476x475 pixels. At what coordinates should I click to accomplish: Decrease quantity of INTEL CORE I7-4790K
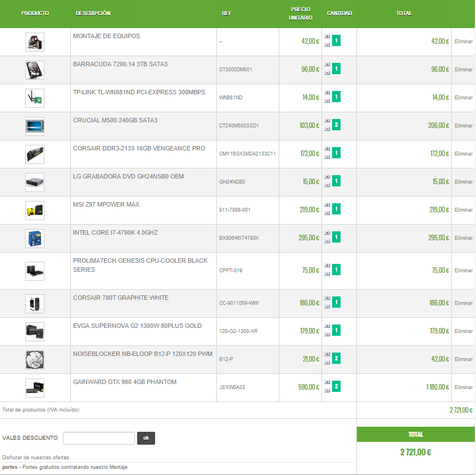point(327,241)
